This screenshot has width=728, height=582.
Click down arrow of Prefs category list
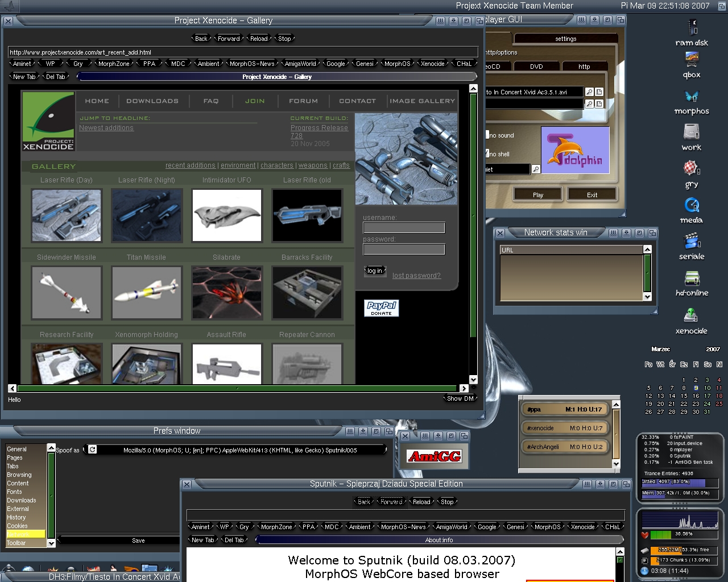pyautogui.click(x=51, y=543)
